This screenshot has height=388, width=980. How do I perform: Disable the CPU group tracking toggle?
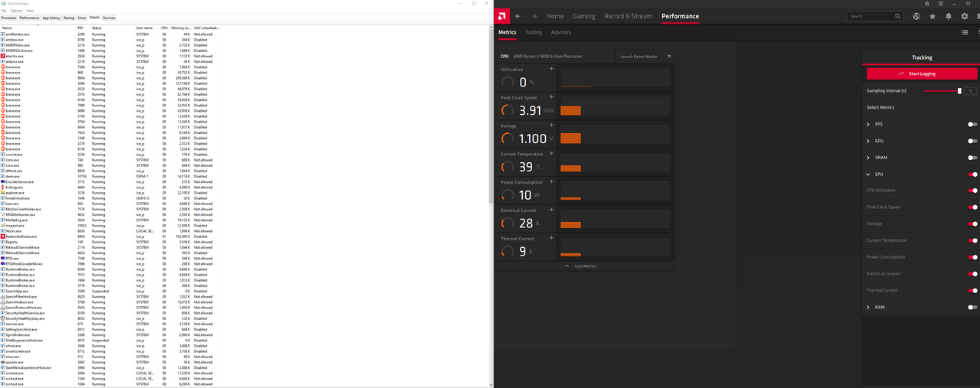point(972,174)
